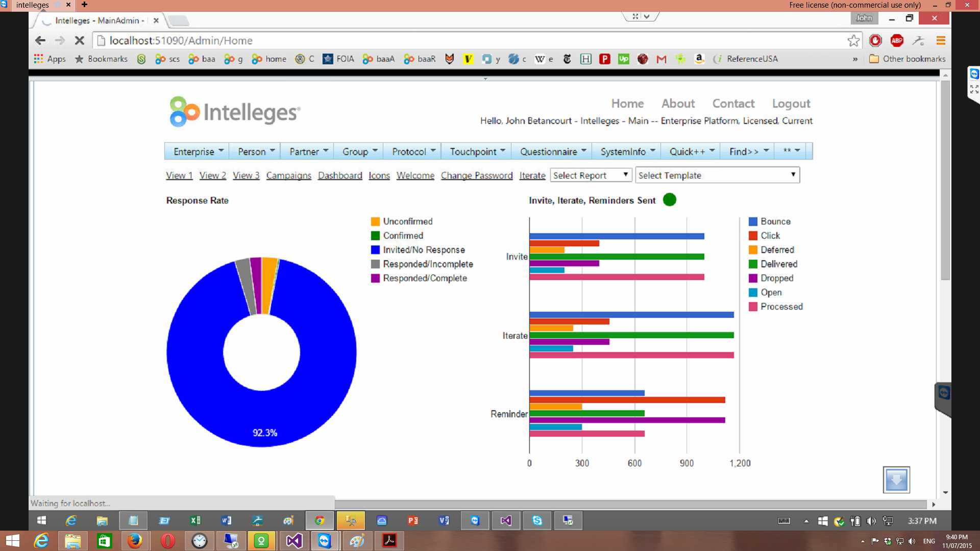
Task: Open the Touchpoint menu
Action: point(477,152)
